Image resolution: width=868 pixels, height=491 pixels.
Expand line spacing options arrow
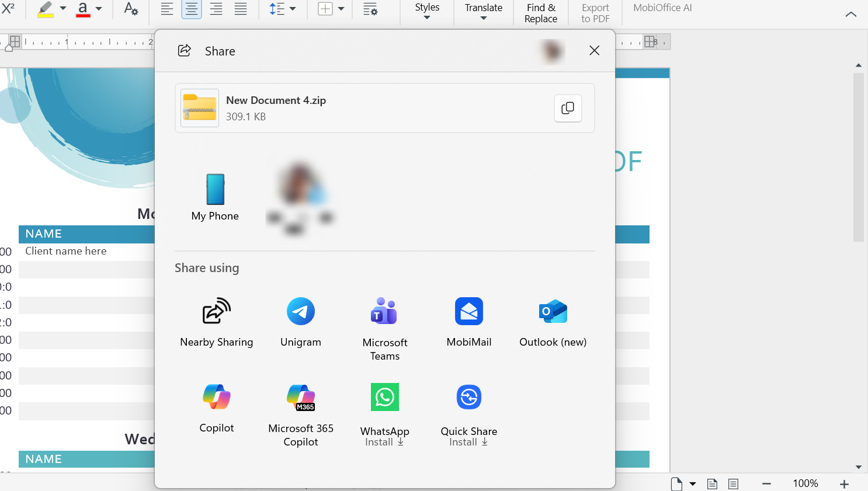pos(293,9)
